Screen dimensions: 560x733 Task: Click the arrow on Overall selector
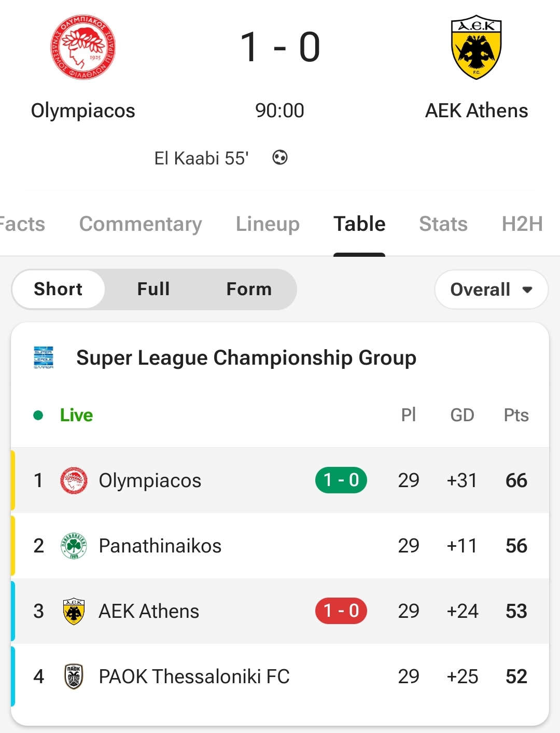click(x=527, y=289)
